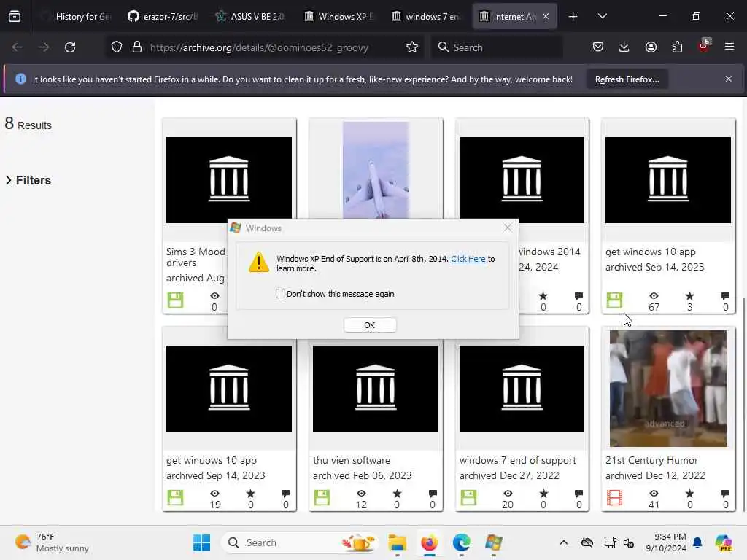
Task: Click the software floppy icon under thu vien software
Action: click(322, 497)
